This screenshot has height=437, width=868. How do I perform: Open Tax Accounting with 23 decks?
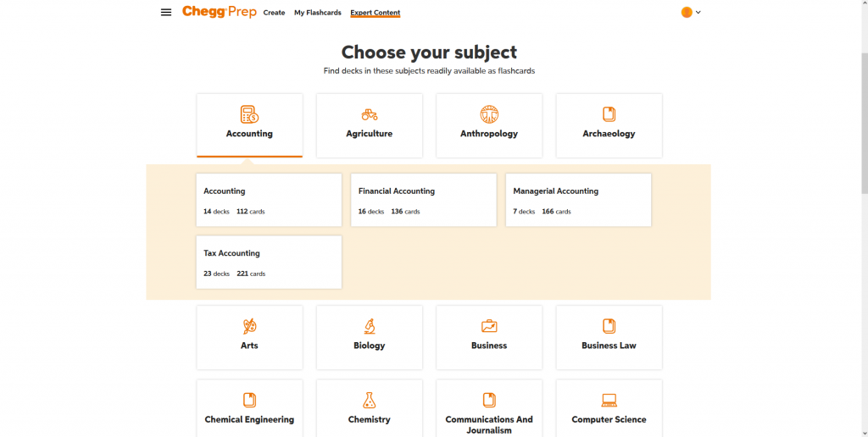pyautogui.click(x=269, y=263)
